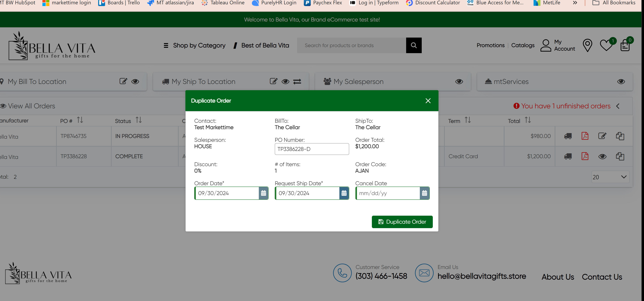Image resolution: width=644 pixels, height=301 pixels.
Task: Click the Order Date input field
Action: (x=227, y=193)
